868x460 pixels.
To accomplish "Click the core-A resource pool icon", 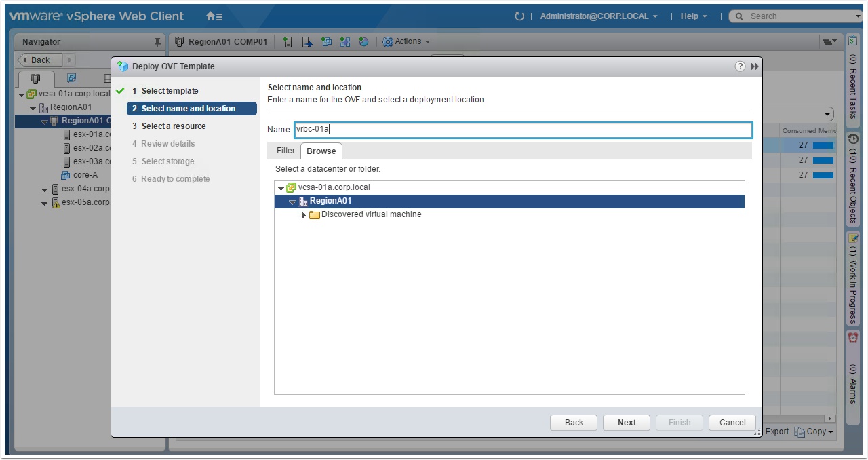I will [66, 175].
